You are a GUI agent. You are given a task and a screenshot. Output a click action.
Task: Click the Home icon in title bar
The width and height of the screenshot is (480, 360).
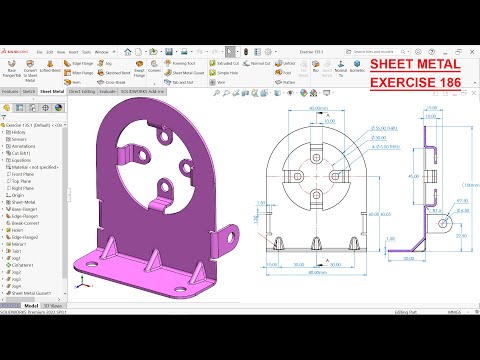(128, 52)
